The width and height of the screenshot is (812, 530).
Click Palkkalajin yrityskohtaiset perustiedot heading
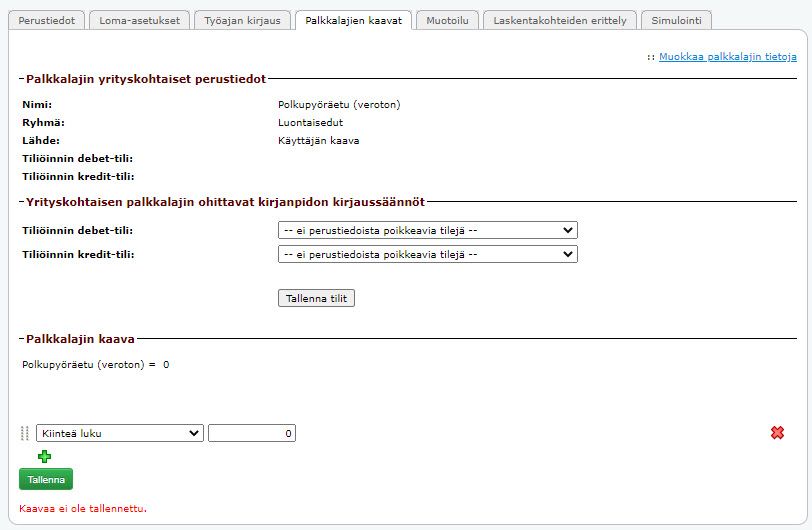tap(146, 79)
